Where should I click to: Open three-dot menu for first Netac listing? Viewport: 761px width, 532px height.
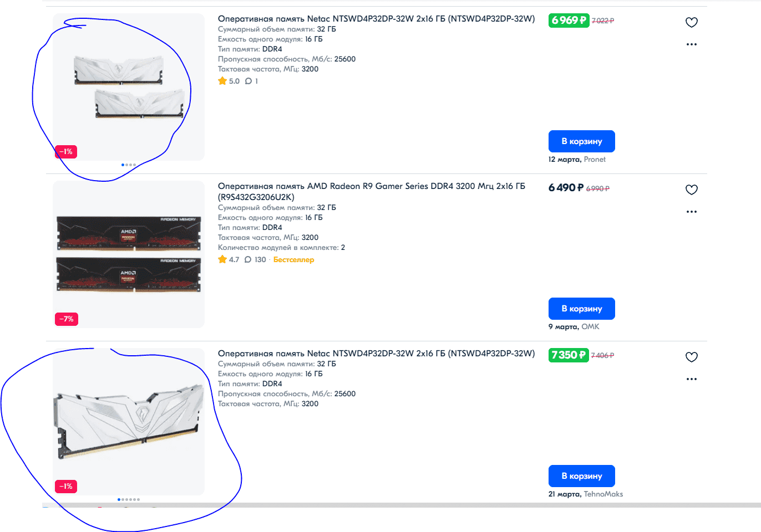point(691,44)
